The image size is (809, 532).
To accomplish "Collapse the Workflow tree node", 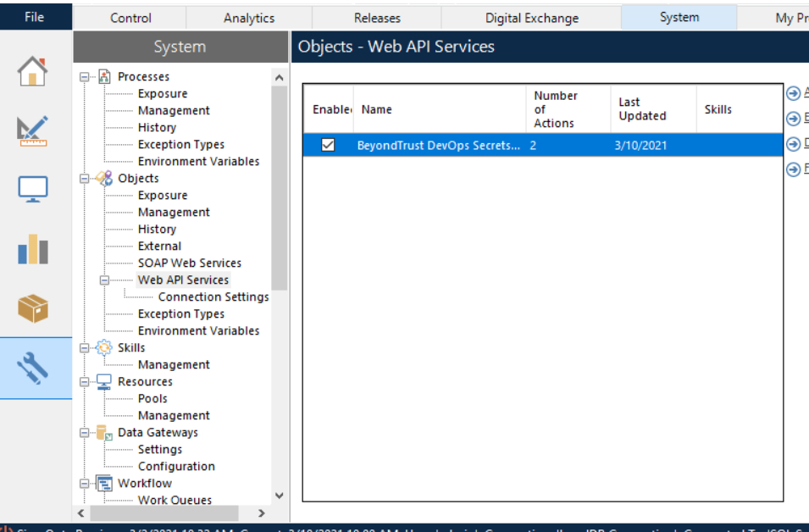I will click(x=84, y=484).
